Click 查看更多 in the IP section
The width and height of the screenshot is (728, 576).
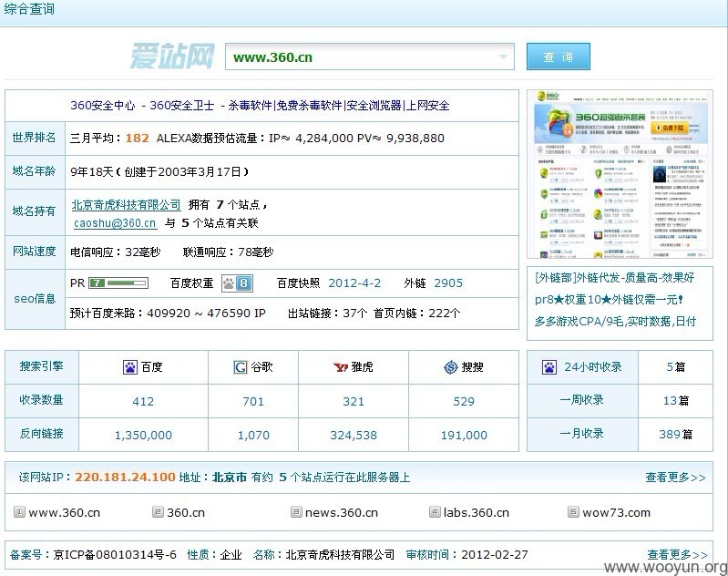pyautogui.click(x=675, y=477)
